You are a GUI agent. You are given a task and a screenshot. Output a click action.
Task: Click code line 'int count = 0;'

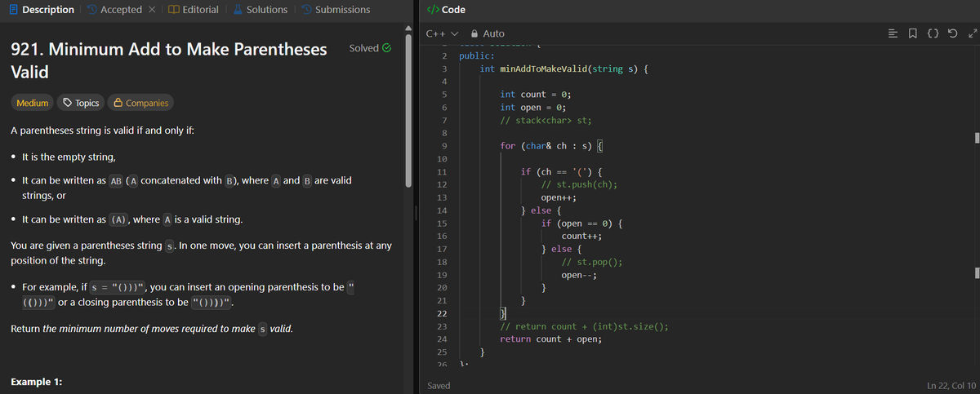pyautogui.click(x=535, y=95)
